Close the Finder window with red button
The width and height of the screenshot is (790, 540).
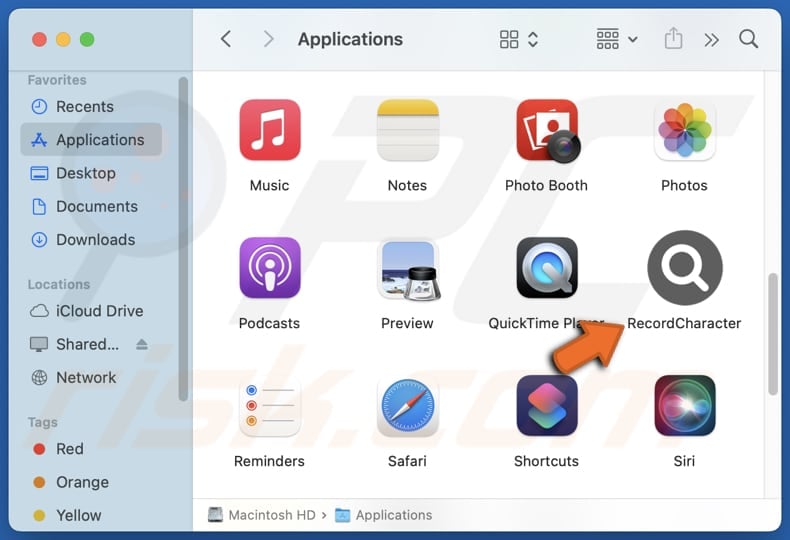[39, 39]
